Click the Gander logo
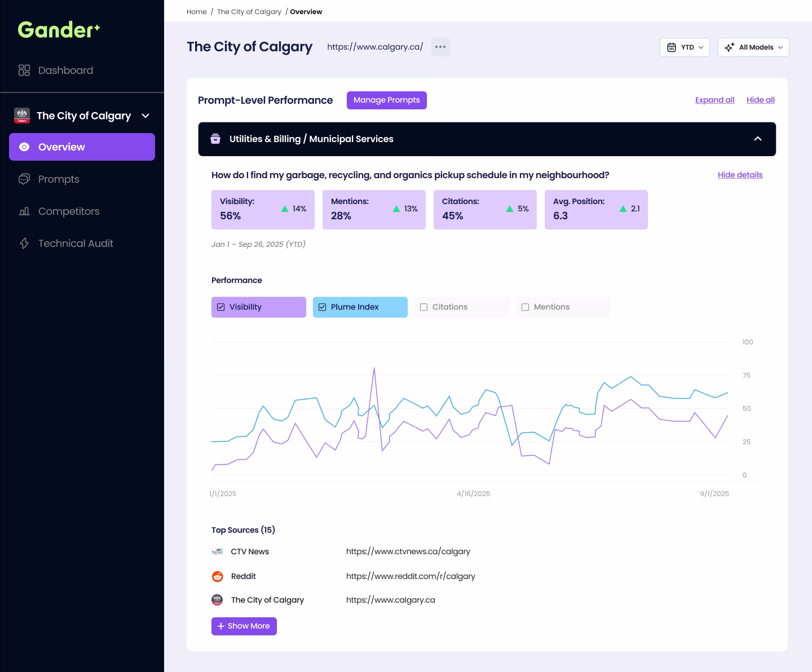812x672 pixels. click(58, 30)
